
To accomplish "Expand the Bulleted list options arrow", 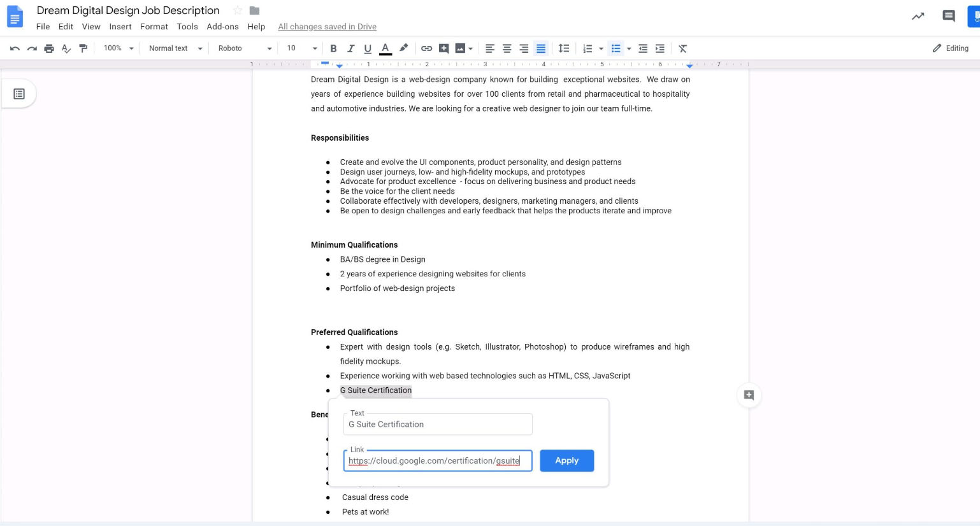I will tap(629, 48).
